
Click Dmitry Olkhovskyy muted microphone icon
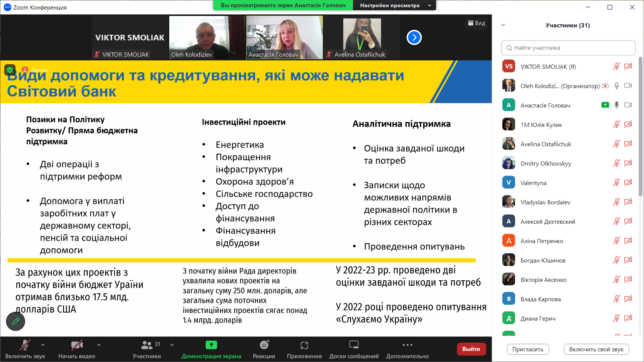tap(617, 163)
